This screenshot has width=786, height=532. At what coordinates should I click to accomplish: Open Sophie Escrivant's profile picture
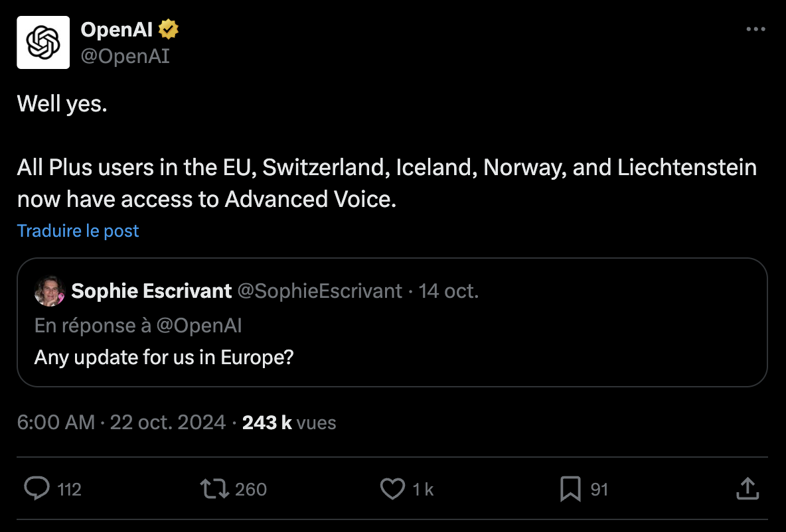coord(49,291)
